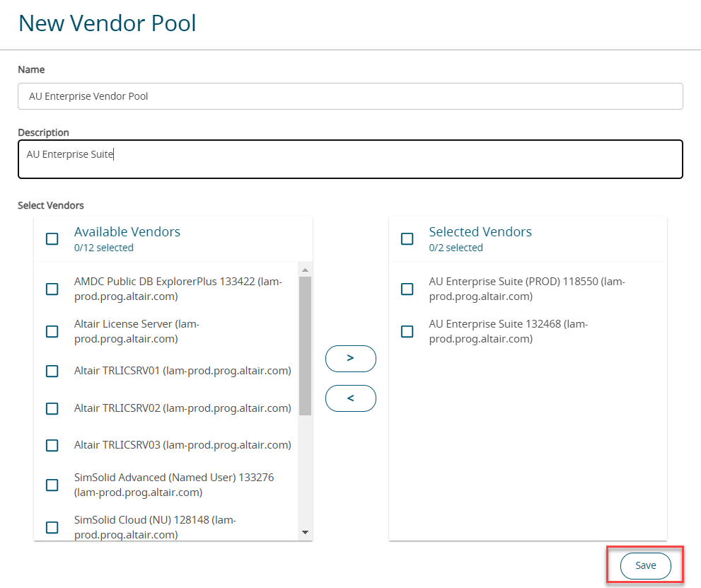Click the Altair TRLICSRV01 vendor label

(183, 371)
